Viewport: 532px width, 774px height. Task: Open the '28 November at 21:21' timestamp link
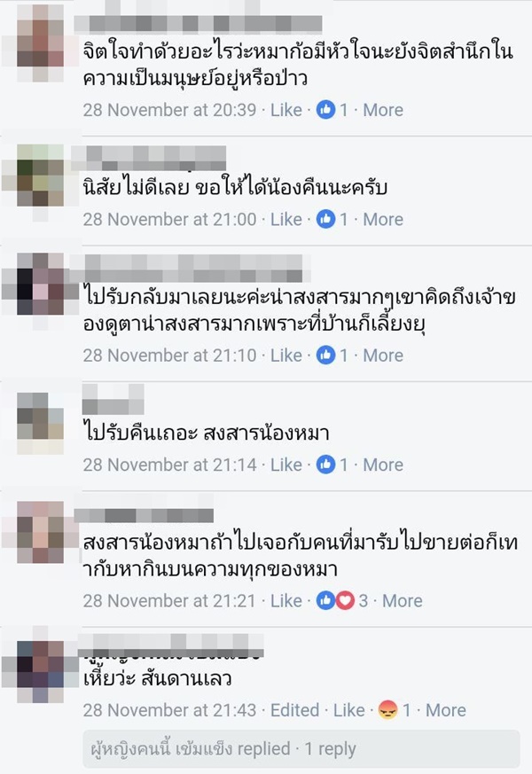point(169,601)
